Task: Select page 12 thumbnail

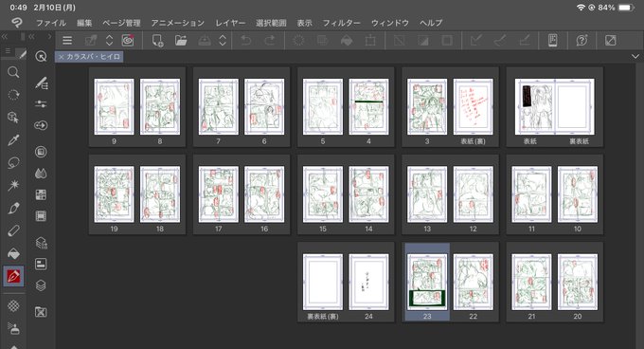Action: (474, 194)
